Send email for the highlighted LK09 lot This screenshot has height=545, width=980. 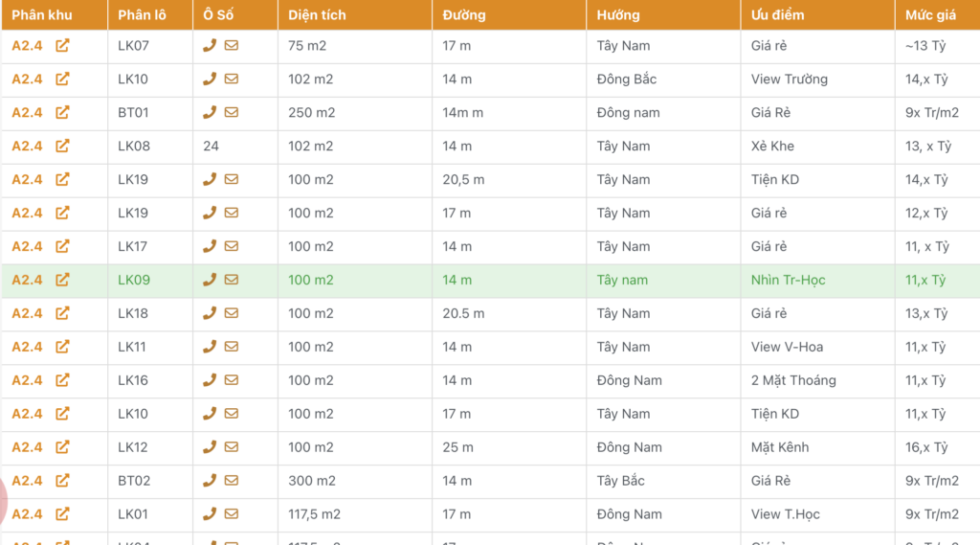pyautogui.click(x=232, y=280)
